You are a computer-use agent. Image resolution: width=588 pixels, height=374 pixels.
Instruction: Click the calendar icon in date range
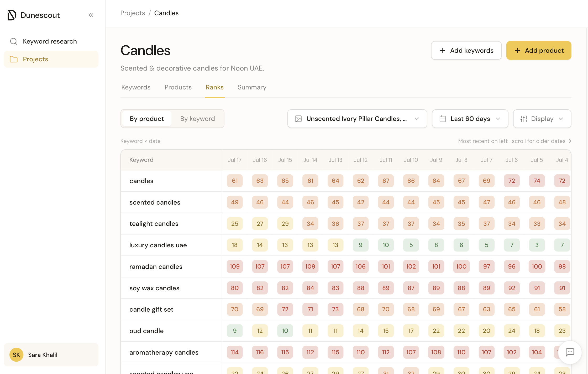(x=443, y=119)
